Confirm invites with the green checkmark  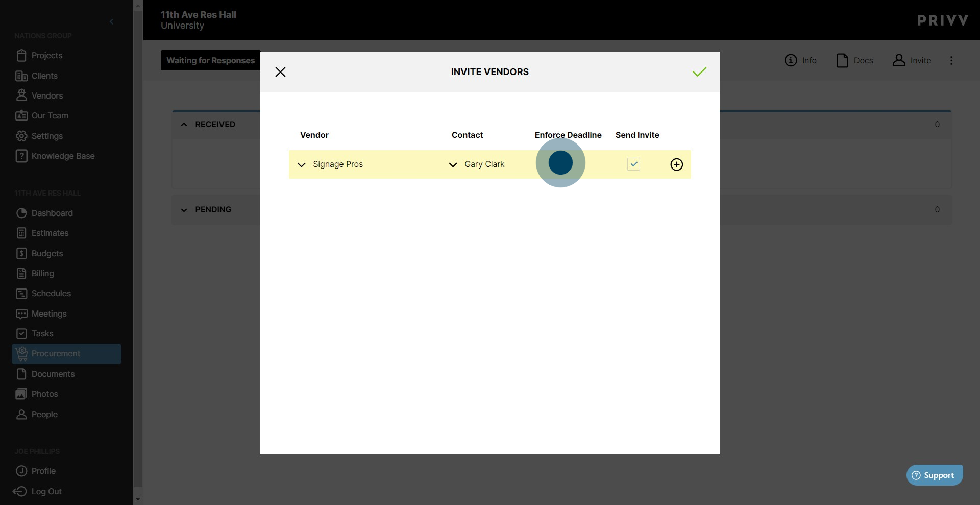[699, 72]
